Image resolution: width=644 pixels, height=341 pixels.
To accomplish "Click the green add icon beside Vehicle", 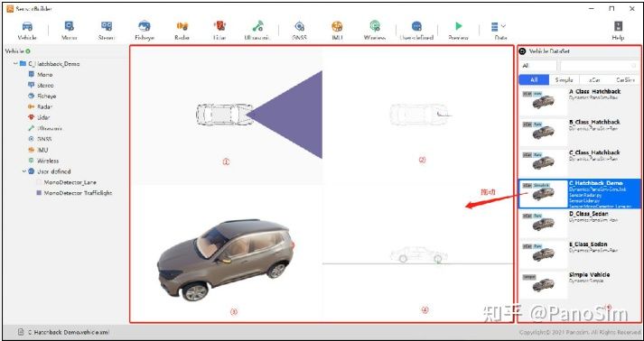I will pyautogui.click(x=28, y=51).
